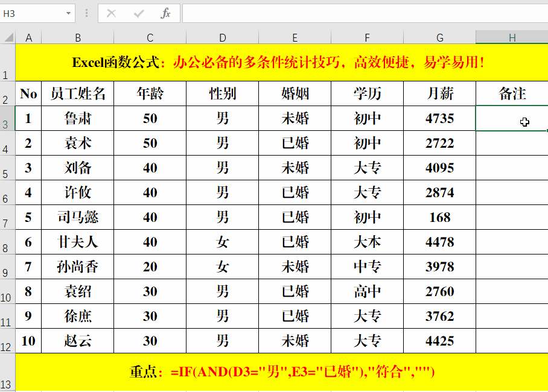Select column F header

coord(367,37)
